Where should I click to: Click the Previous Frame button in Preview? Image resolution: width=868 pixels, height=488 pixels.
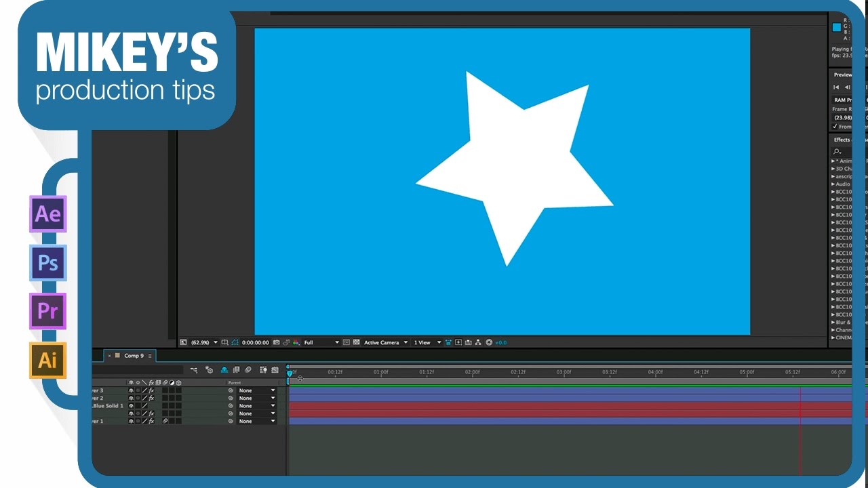[x=846, y=87]
